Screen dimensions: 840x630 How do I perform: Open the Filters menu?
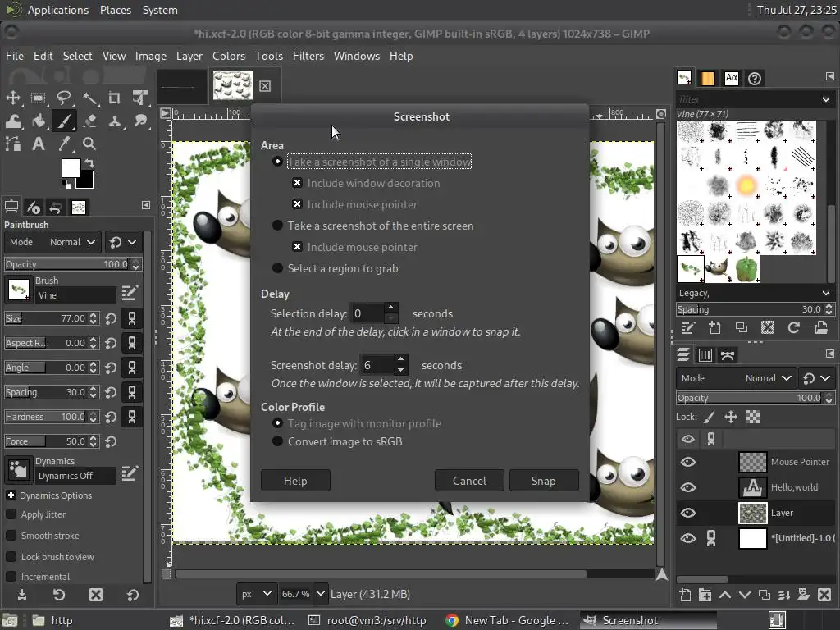pyautogui.click(x=308, y=57)
